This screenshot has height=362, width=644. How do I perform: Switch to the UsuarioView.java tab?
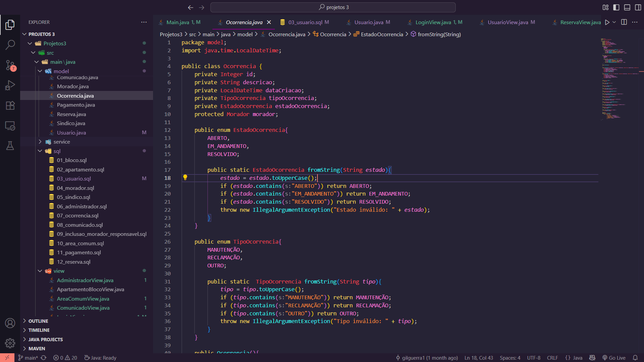pyautogui.click(x=507, y=22)
